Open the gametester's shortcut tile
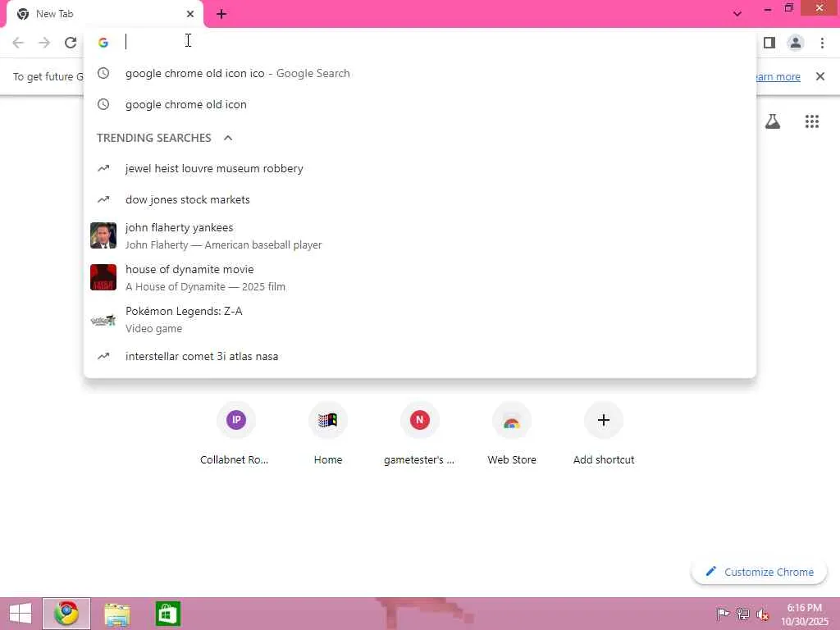The image size is (840, 630). (419, 433)
